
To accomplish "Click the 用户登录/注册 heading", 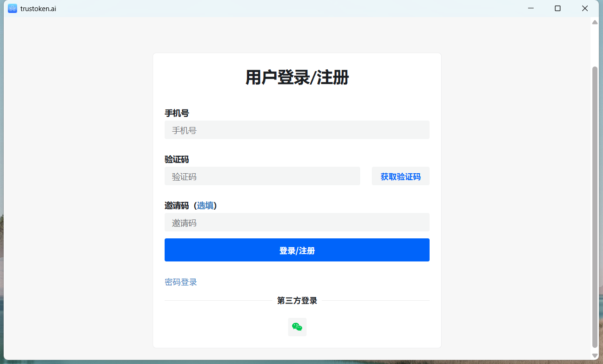I will (x=297, y=78).
